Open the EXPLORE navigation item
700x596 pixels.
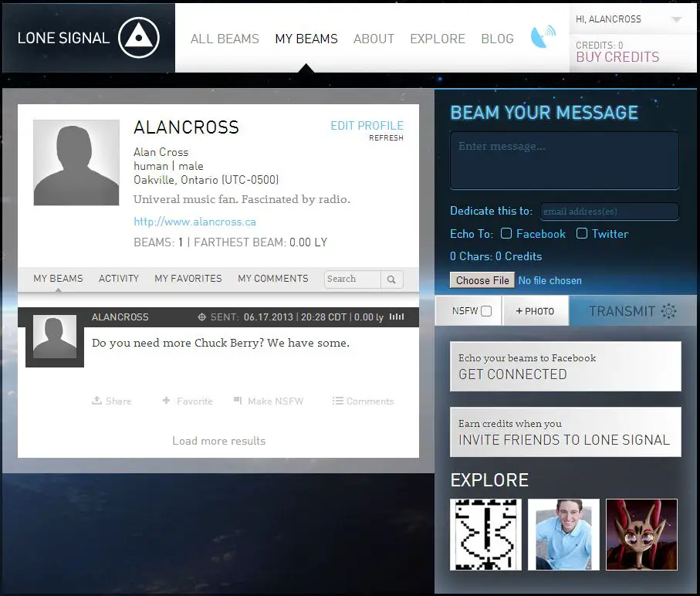(x=438, y=39)
